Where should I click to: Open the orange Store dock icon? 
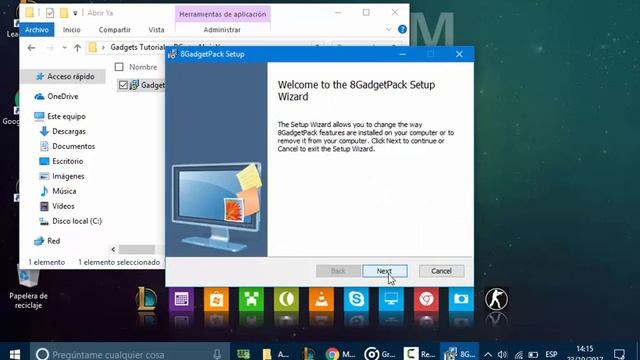pyautogui.click(x=216, y=299)
